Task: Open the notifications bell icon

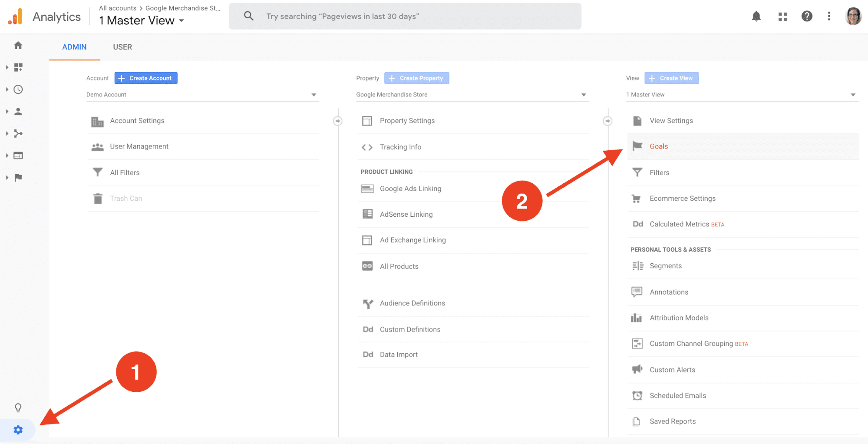Action: [x=756, y=16]
